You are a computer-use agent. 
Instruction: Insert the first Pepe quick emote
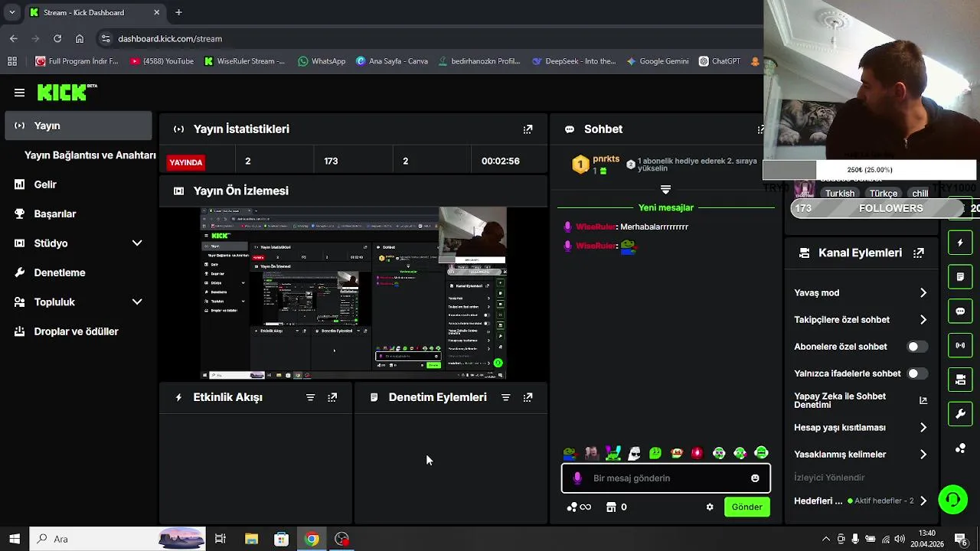(x=570, y=453)
